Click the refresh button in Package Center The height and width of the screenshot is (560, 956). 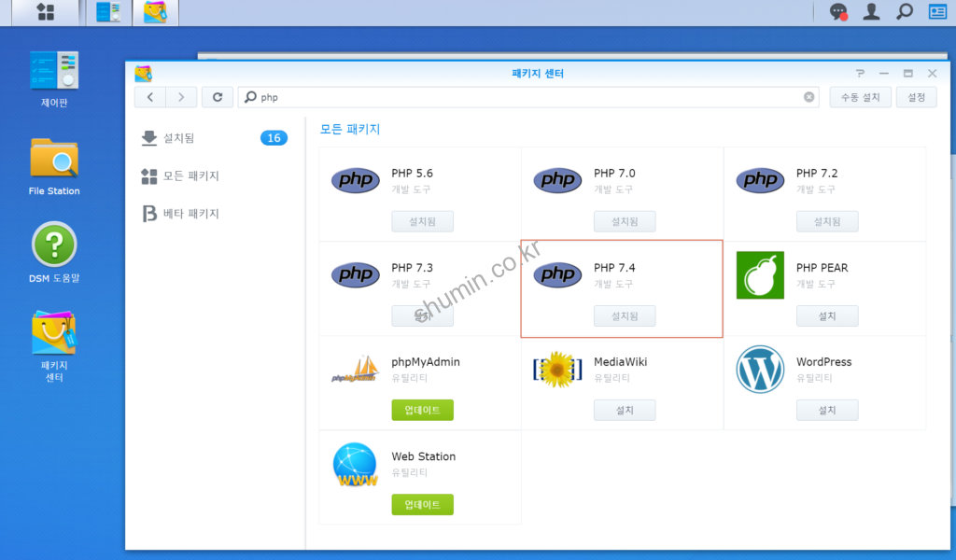pos(218,97)
